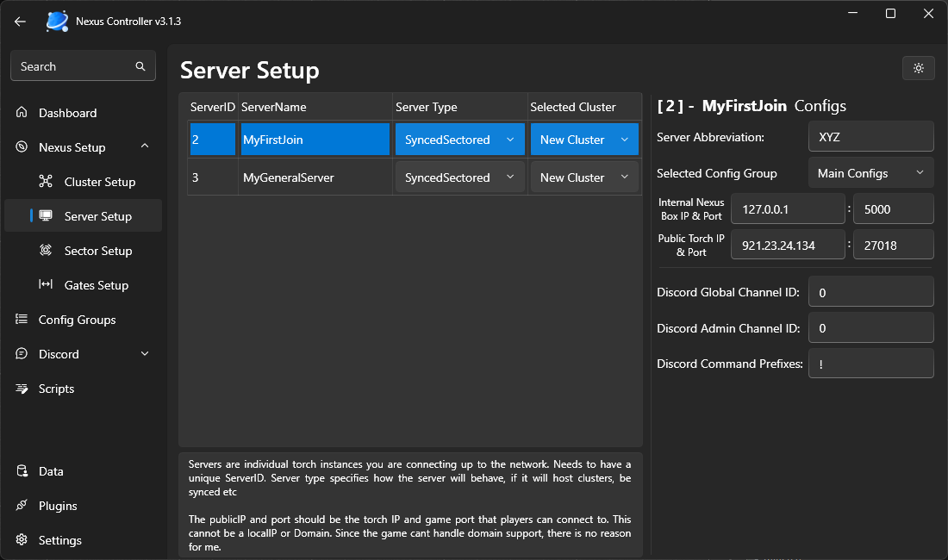Collapse the Nexus Setup section
Screen dimensions: 948x560
click(145, 147)
